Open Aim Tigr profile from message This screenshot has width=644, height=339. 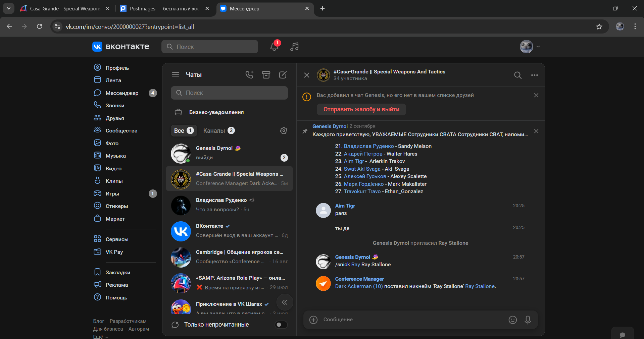pos(345,206)
